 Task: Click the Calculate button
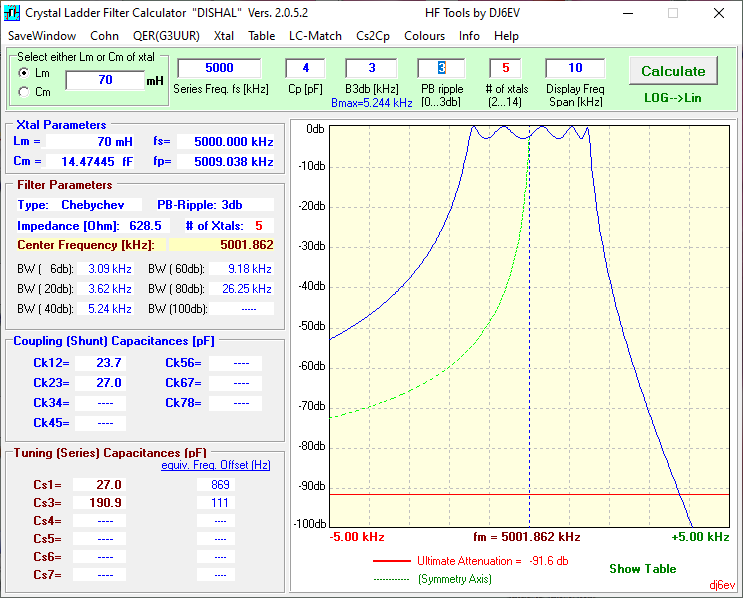coord(673,71)
